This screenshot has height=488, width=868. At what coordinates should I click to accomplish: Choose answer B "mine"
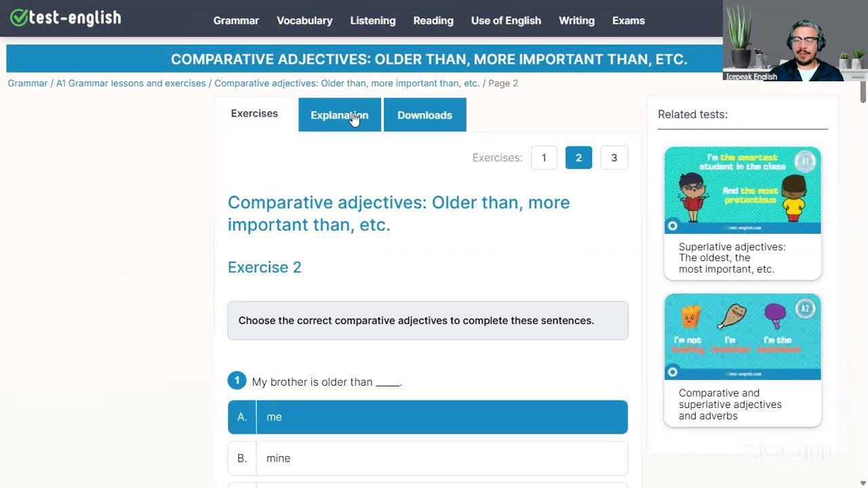(x=428, y=458)
